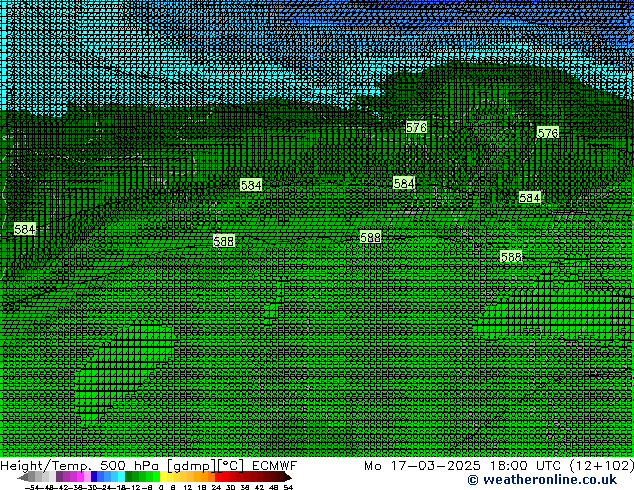Click the '(12+102)' forecast run label
634x490 pixels.
coord(602,466)
